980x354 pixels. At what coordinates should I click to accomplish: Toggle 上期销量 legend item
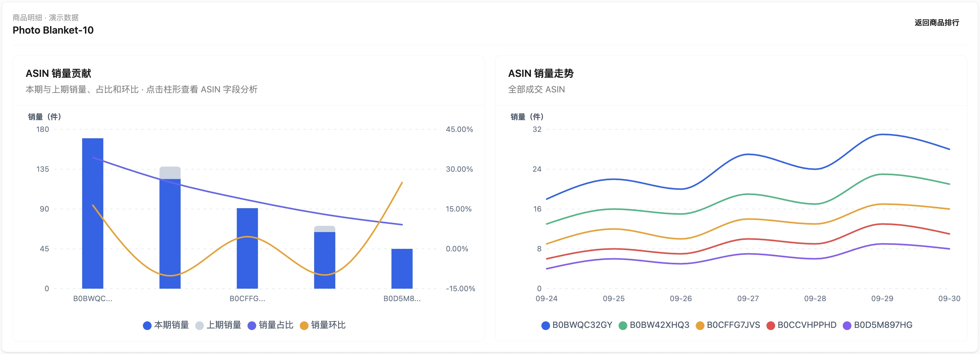(x=218, y=325)
